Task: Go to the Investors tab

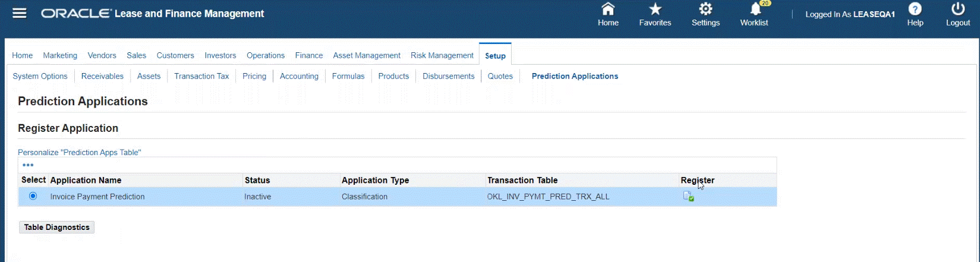Action: click(x=220, y=55)
